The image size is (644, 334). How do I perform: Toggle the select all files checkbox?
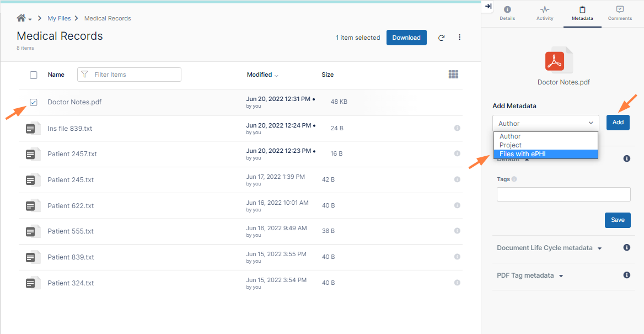(x=34, y=75)
